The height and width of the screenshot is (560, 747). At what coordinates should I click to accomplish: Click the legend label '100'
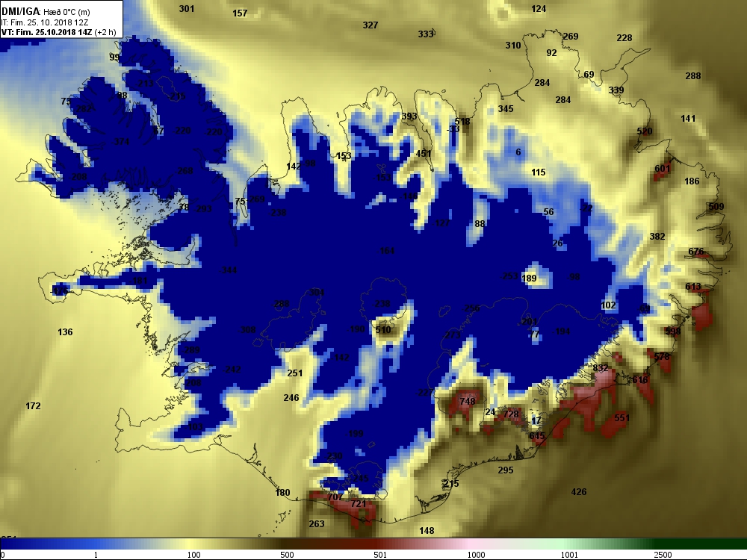coord(193,555)
